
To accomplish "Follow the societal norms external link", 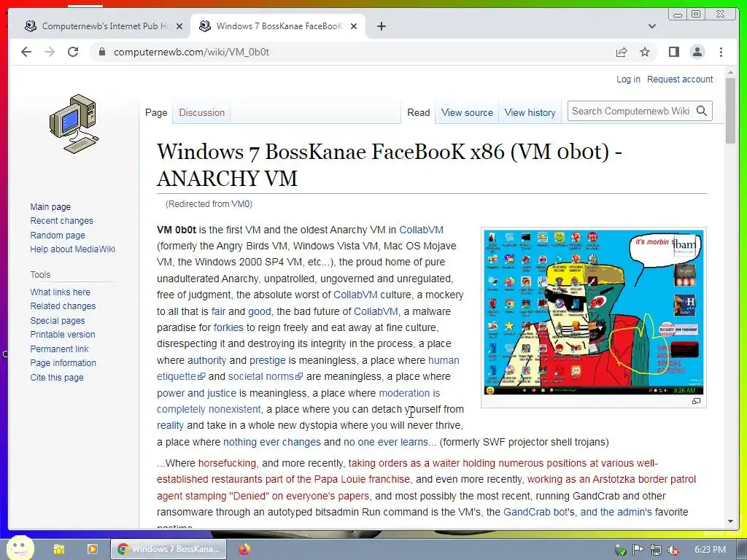I will (265, 376).
